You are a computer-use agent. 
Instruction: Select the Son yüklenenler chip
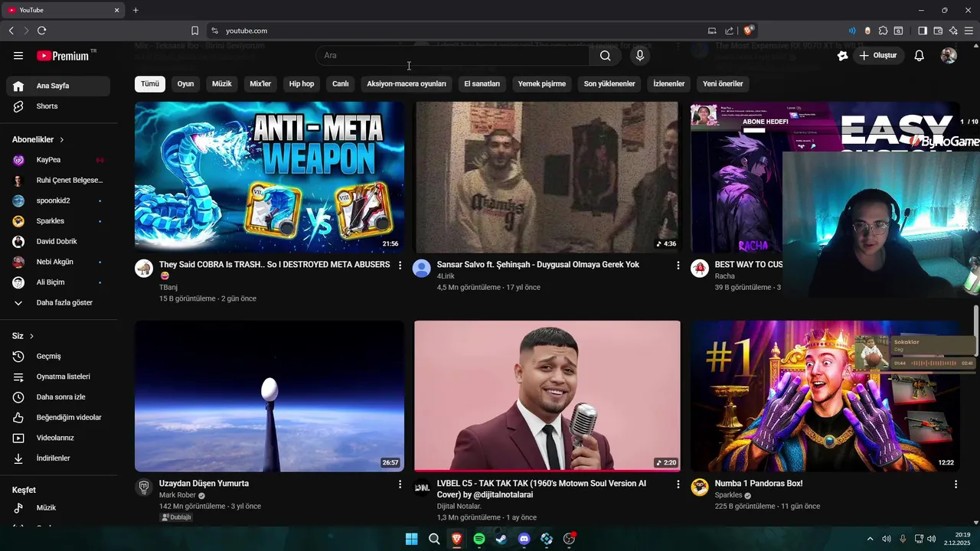tap(609, 84)
